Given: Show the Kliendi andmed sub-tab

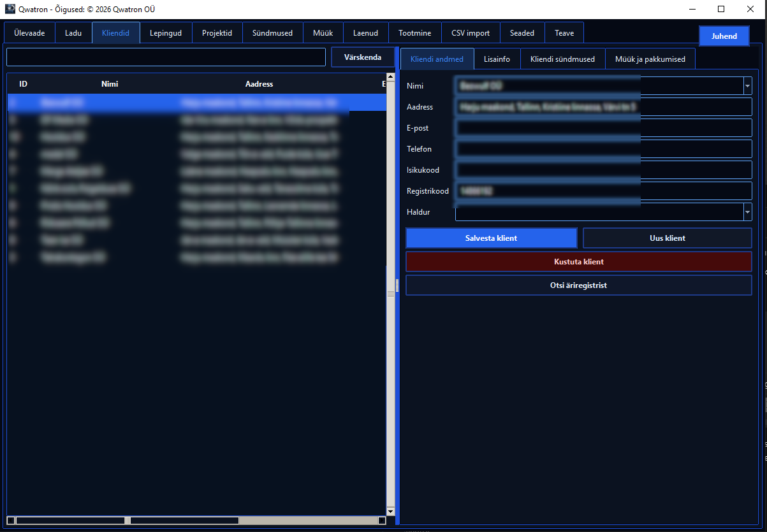Looking at the screenshot, I should (x=437, y=59).
